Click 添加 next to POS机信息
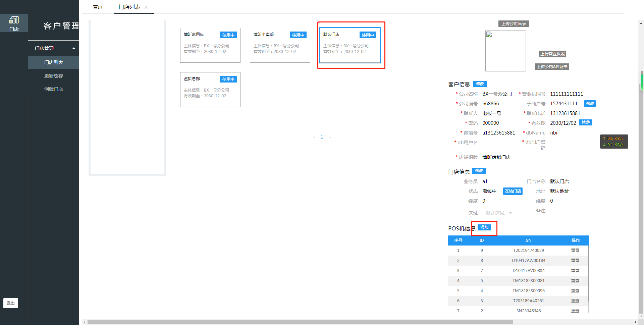This screenshot has width=644, height=325. pos(484,227)
